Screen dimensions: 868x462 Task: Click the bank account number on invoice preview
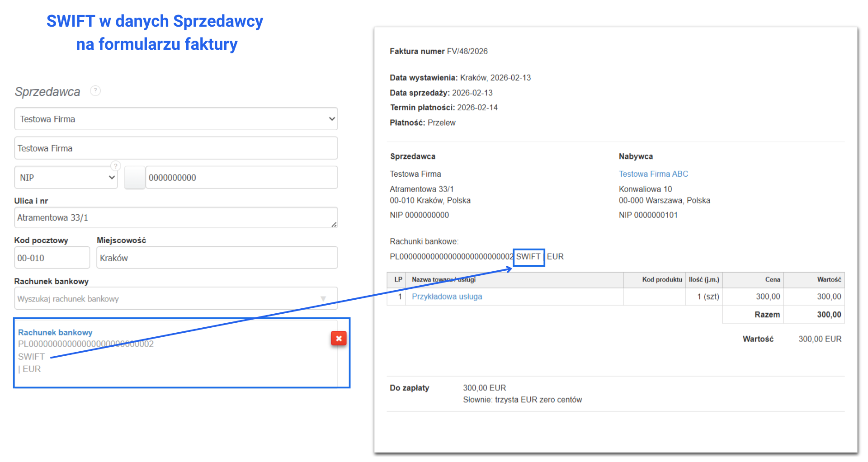[x=451, y=257]
